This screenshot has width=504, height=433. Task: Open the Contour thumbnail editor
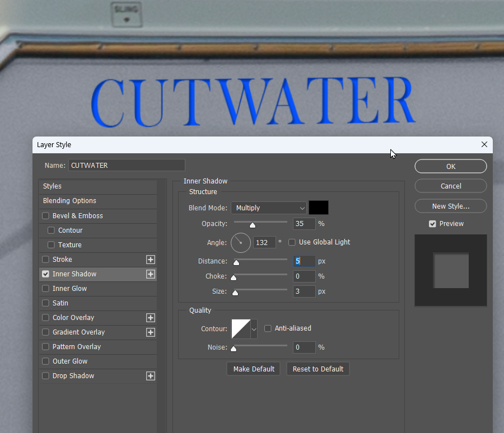(241, 328)
